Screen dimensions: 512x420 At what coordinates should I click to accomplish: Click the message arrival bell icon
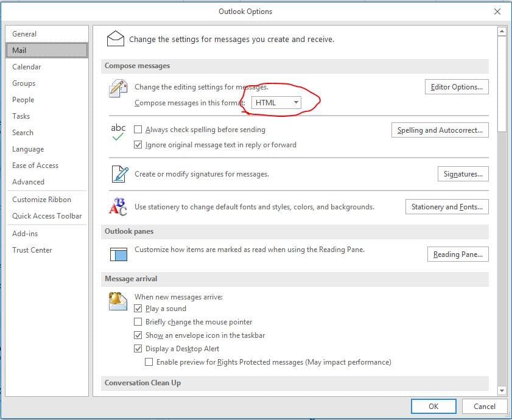[x=117, y=301]
